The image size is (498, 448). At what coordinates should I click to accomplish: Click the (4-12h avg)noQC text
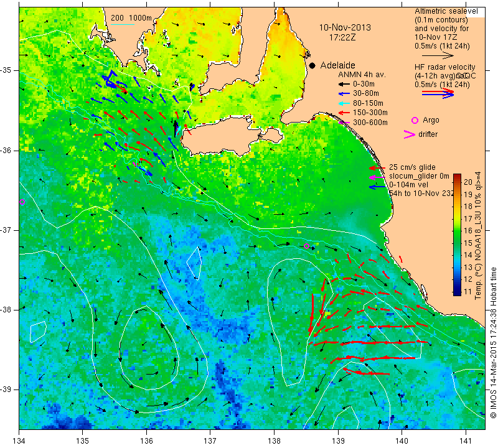click(445, 76)
